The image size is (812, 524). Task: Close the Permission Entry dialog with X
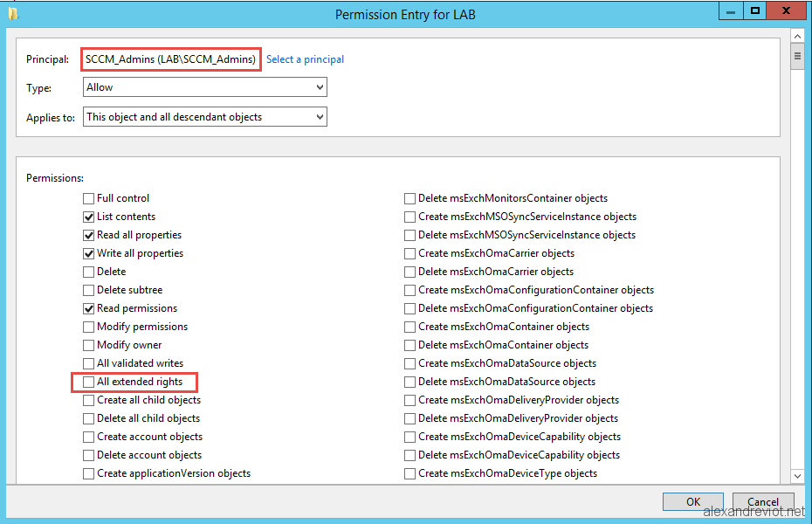pos(786,10)
